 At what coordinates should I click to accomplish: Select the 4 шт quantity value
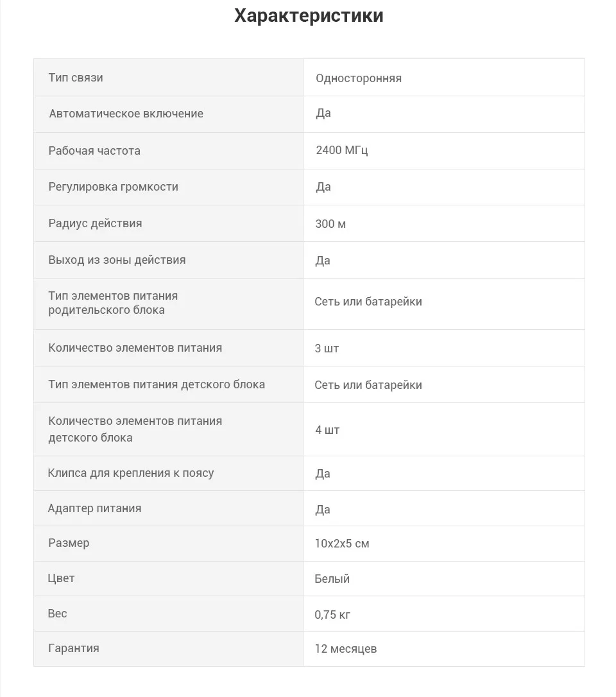[x=327, y=430]
